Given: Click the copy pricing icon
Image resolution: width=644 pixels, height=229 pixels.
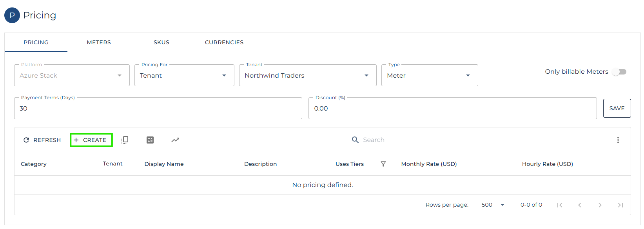Looking at the screenshot, I should 125,140.
